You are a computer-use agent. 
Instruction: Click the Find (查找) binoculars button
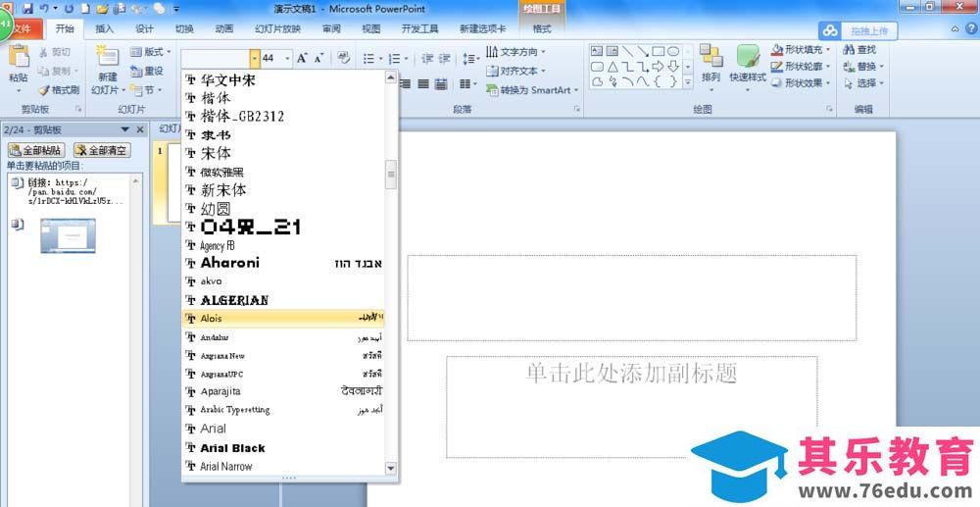[x=860, y=49]
